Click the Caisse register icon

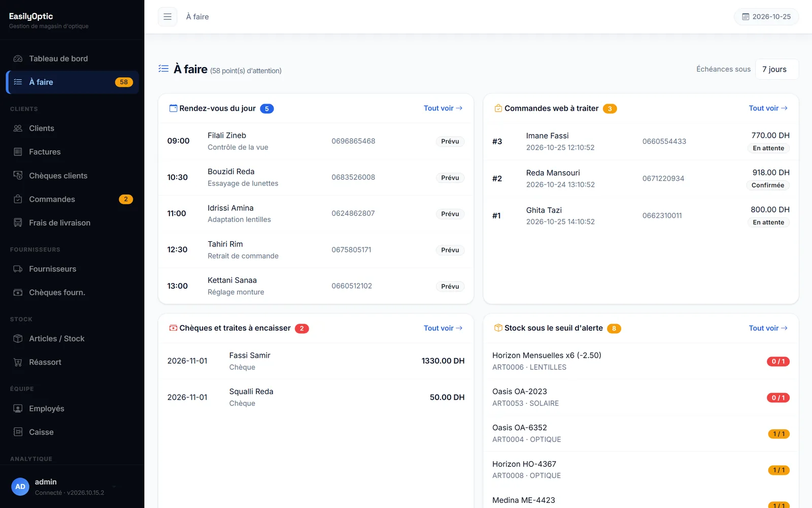(x=18, y=432)
